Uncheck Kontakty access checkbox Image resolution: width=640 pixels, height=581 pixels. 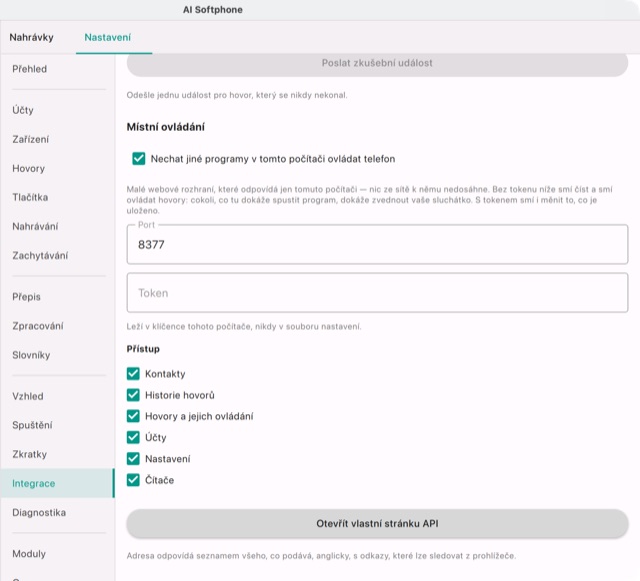click(133, 374)
